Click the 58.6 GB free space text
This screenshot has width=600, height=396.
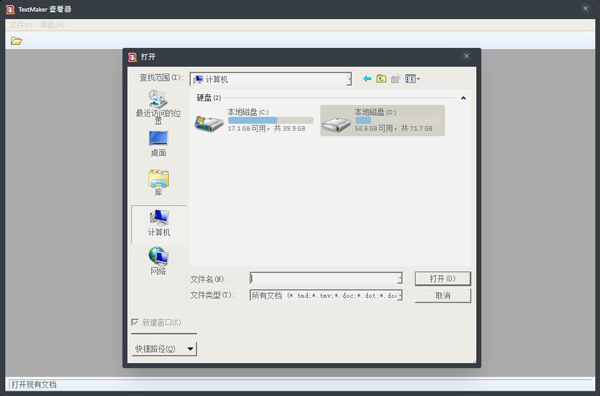tap(393, 129)
